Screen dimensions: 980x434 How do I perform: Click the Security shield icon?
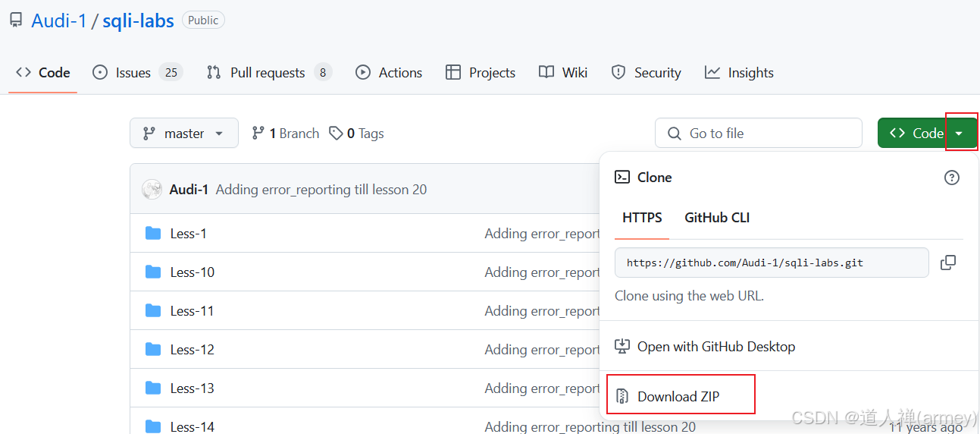pos(618,73)
